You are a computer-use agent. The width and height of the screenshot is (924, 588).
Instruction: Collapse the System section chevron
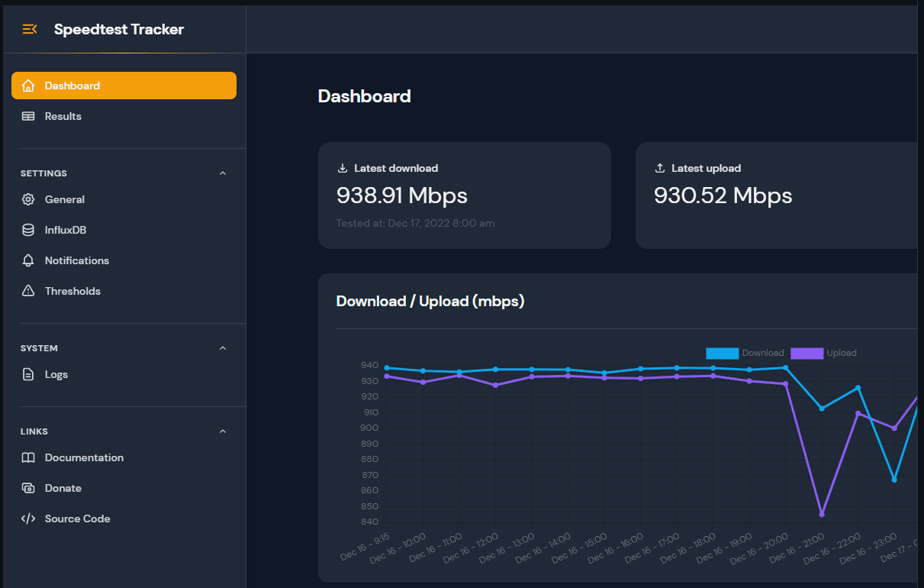pos(223,348)
